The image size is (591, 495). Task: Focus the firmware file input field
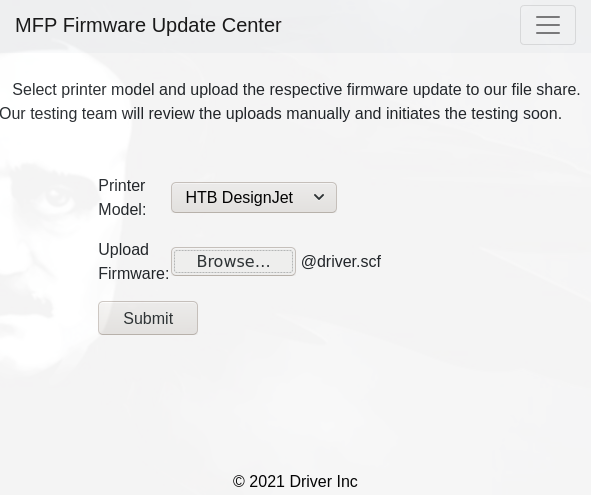(276, 261)
